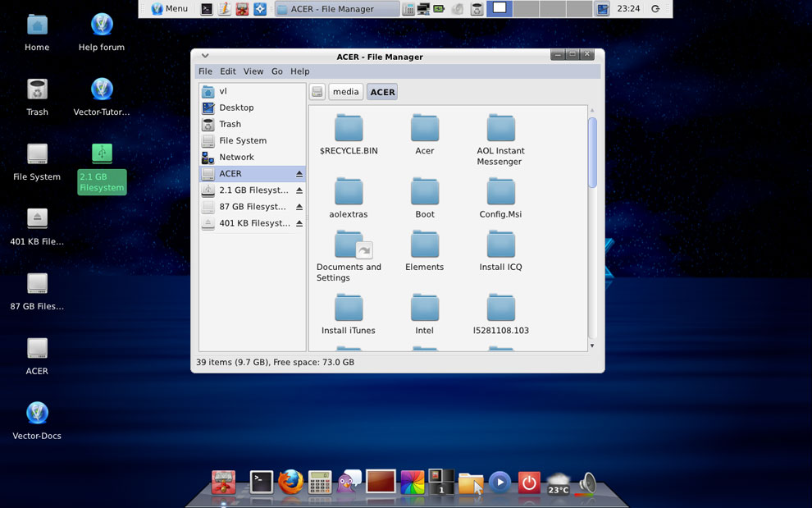Eject the 2.1 GB Filesystem volume
Image resolution: width=812 pixels, height=508 pixels.
click(299, 190)
